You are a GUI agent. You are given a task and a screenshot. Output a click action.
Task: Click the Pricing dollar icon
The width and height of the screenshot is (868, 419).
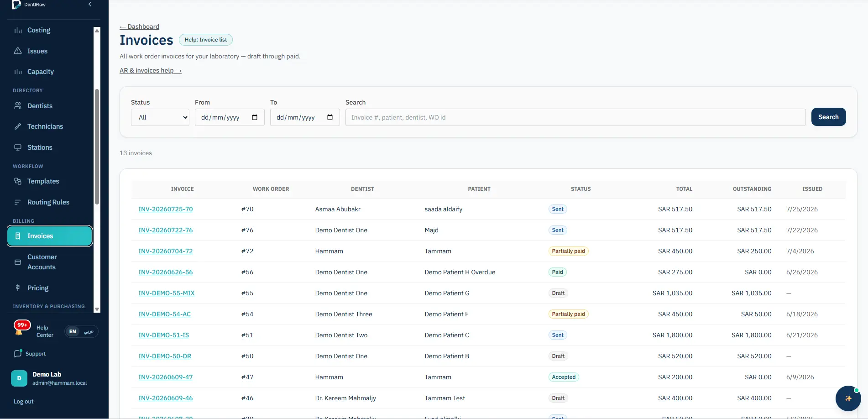coord(18,288)
